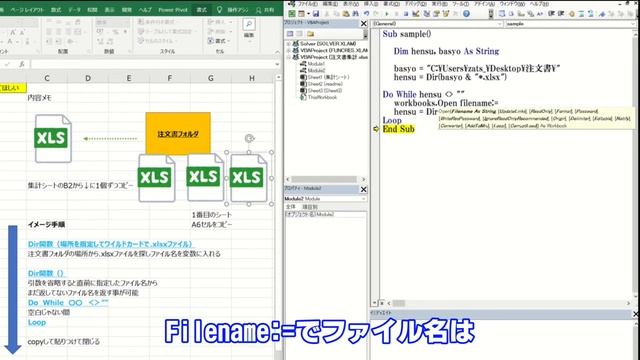The image size is (640, 360).
Task: Select ThisWorkbook in the project tree
Action: tap(318, 97)
